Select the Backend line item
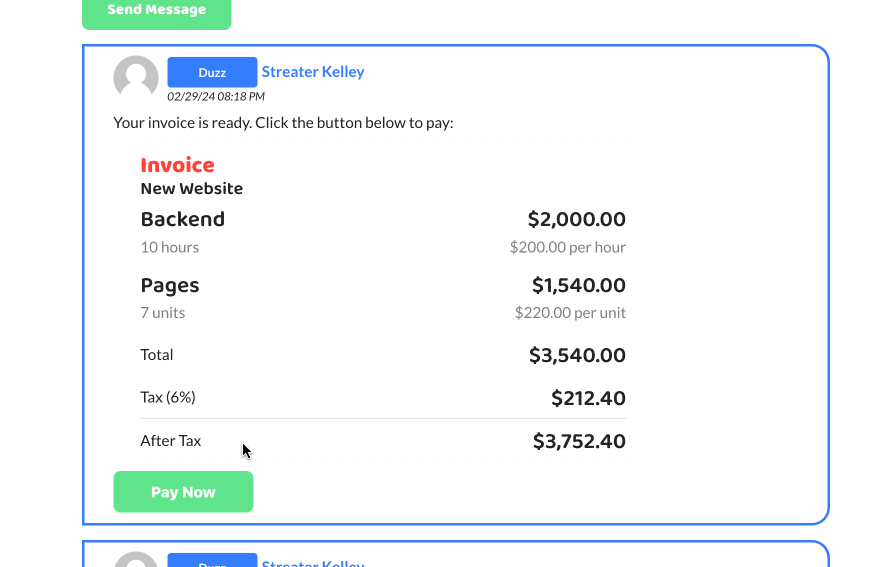 (183, 219)
